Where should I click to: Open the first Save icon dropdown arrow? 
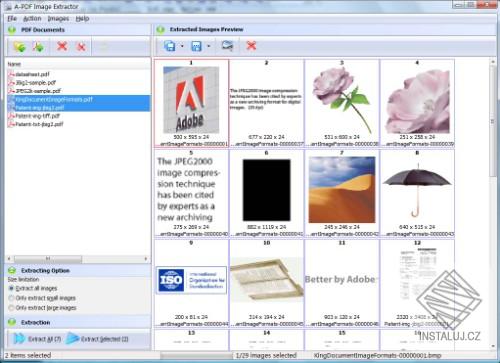click(182, 46)
